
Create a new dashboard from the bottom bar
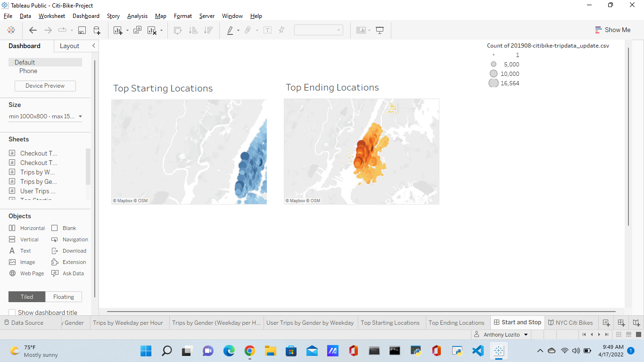tap(621, 323)
